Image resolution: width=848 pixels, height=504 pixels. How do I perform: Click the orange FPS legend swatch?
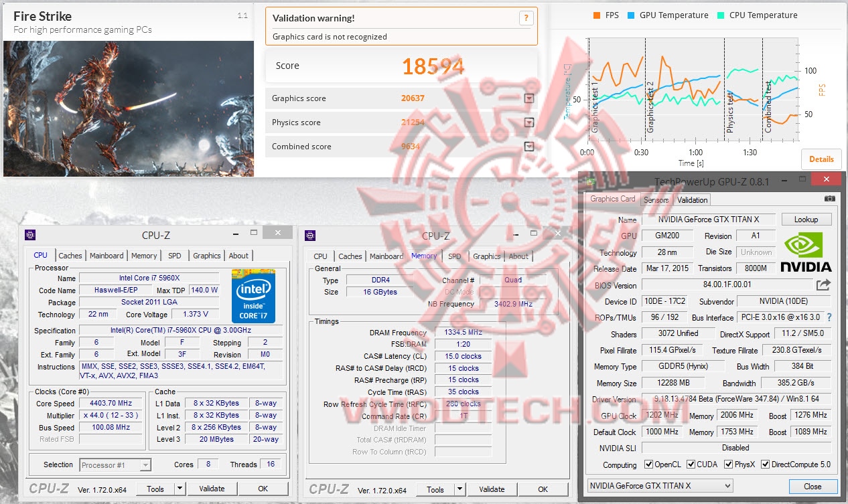(597, 15)
